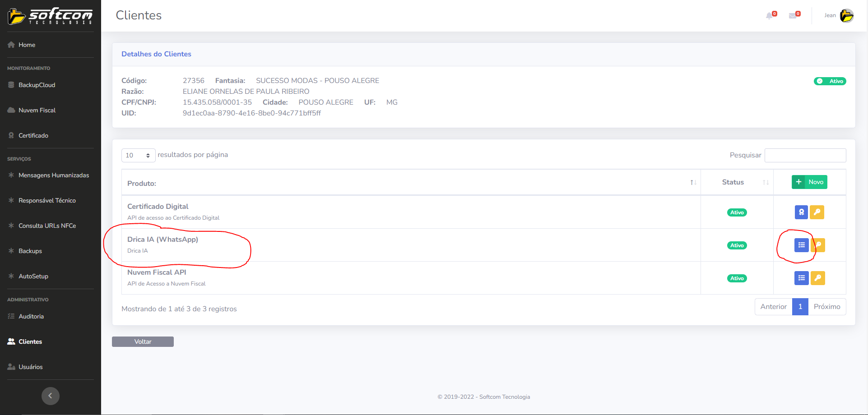Open the results per page dropdown

138,155
